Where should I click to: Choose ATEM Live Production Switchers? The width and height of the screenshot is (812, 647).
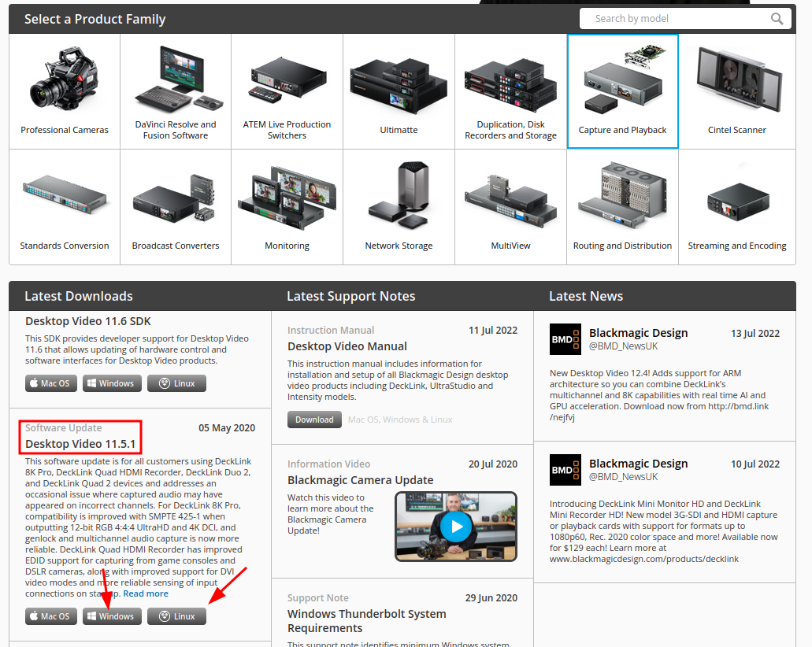pyautogui.click(x=287, y=91)
